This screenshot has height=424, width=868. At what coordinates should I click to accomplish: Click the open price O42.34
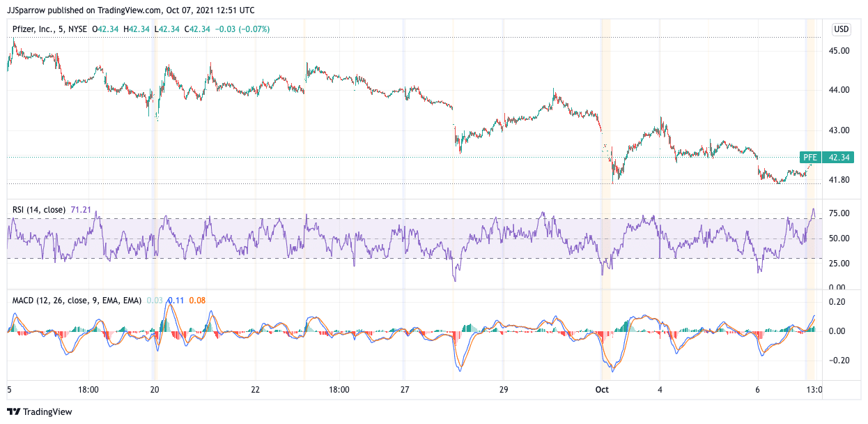tap(106, 29)
